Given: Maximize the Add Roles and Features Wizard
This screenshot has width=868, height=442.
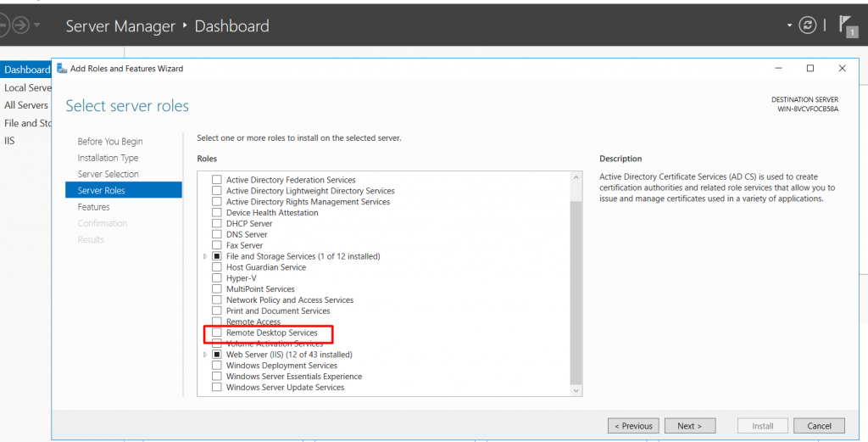Looking at the screenshot, I should [x=810, y=68].
